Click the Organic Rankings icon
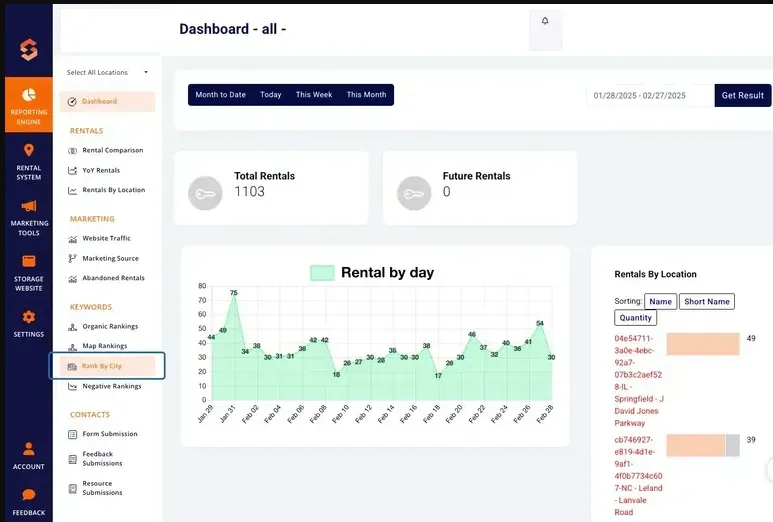Image resolution: width=773 pixels, height=522 pixels. tap(72, 327)
